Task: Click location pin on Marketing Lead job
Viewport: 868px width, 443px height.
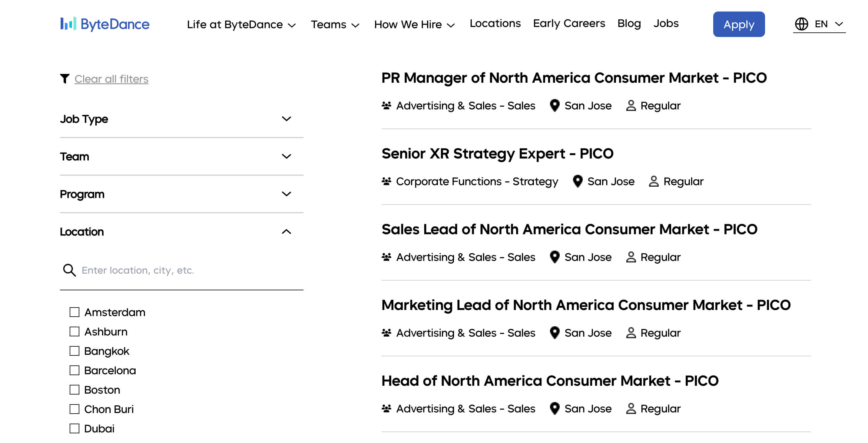Action: point(554,333)
